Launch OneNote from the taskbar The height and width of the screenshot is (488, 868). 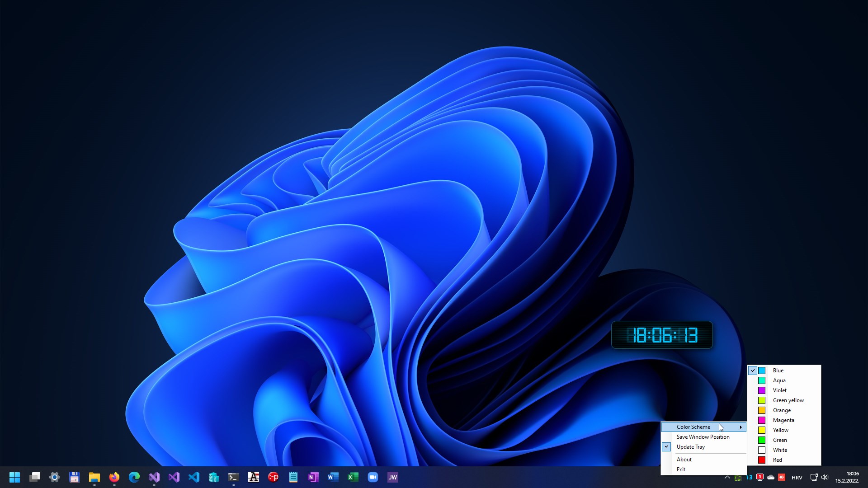(313, 477)
